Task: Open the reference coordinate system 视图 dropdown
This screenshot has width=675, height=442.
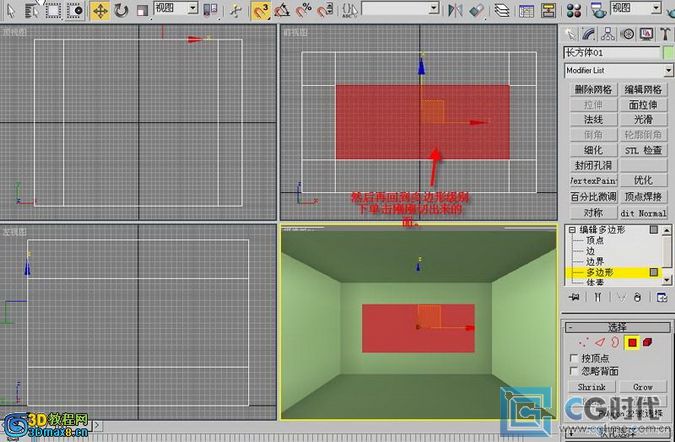Action: pos(176,8)
